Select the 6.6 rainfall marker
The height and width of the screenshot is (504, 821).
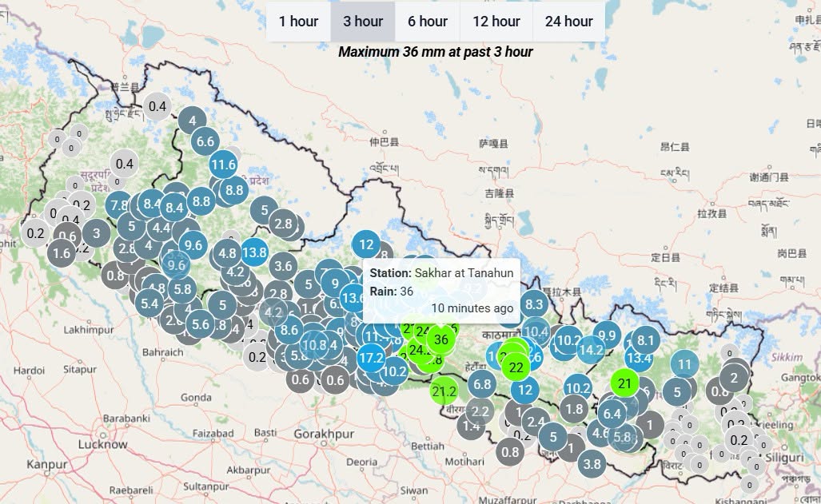click(205, 141)
